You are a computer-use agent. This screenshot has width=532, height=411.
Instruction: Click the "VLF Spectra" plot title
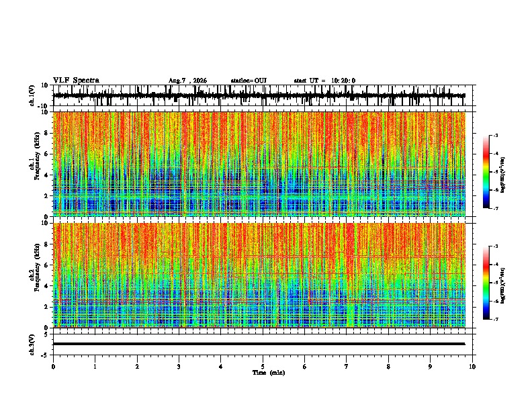[x=76, y=81]
